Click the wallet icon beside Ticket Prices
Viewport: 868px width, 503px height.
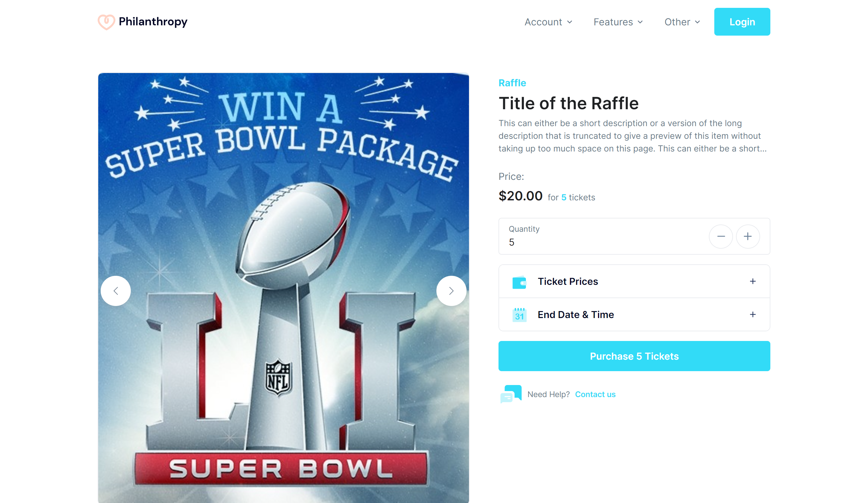click(519, 282)
